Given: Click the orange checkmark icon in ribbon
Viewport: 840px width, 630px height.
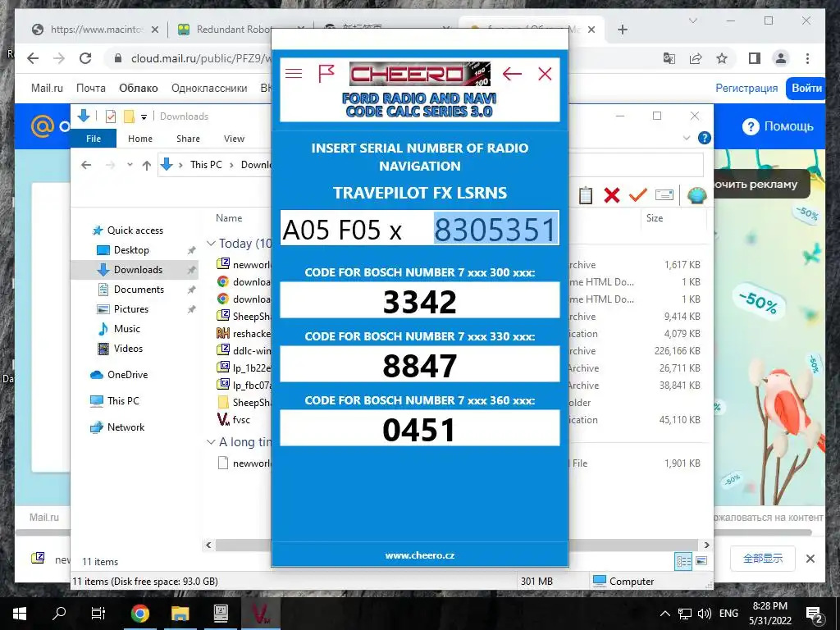Looking at the screenshot, I should tap(637, 195).
